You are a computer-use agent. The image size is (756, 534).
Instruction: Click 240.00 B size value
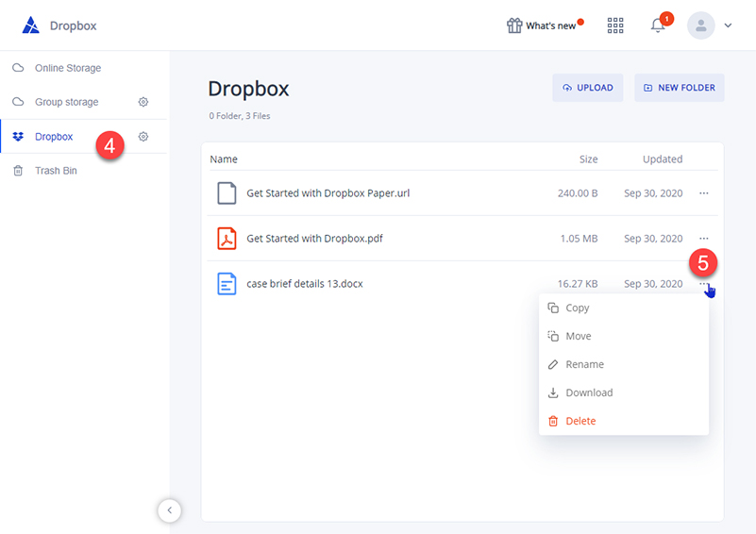[x=578, y=193]
